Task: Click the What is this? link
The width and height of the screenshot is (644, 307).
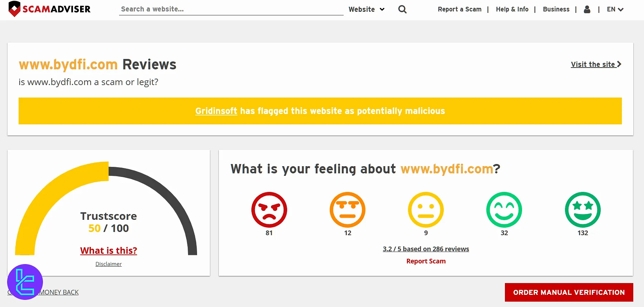Action: pos(109,251)
